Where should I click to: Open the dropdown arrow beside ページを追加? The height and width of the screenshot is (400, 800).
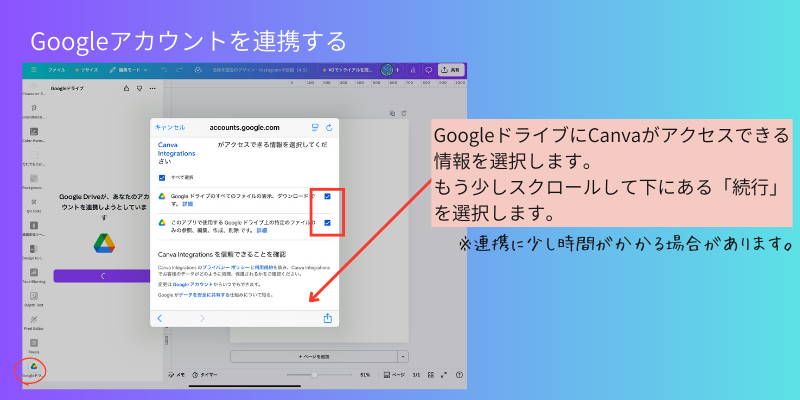click(x=403, y=356)
